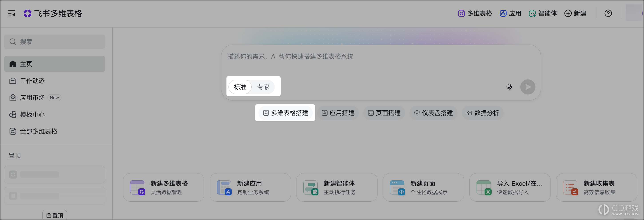Open 导入 Excel card
This screenshot has width=644, height=220.
[510, 188]
